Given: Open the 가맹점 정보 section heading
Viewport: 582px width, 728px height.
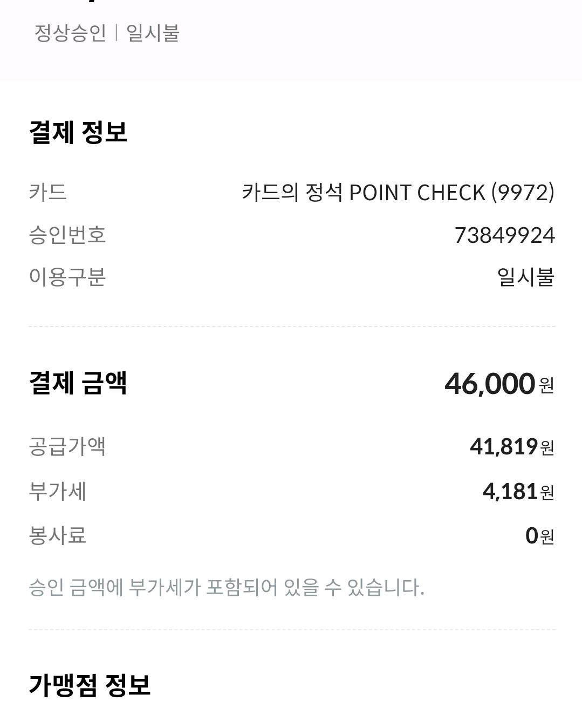Looking at the screenshot, I should 90,685.
